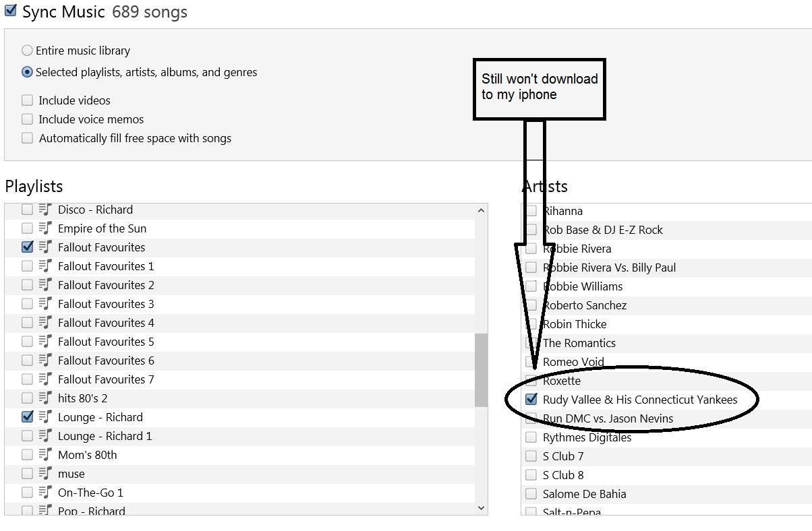Viewport: 812px width, 531px height.
Task: Uncheck the Fallout Favourites playlist
Action: click(27, 247)
